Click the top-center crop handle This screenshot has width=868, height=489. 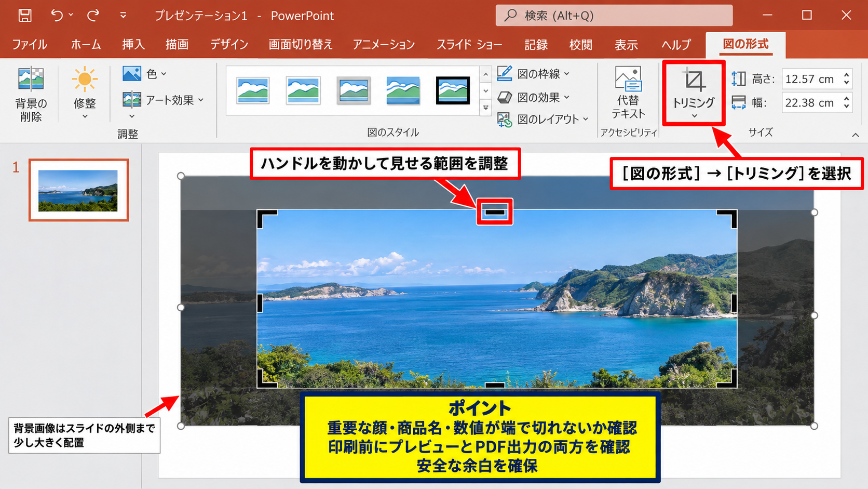[495, 212]
